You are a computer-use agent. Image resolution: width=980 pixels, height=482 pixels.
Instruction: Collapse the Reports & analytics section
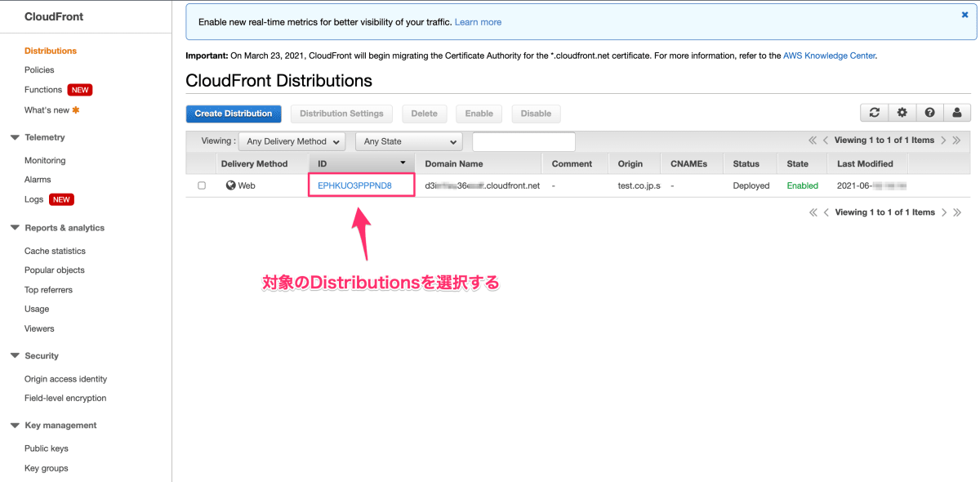click(16, 228)
